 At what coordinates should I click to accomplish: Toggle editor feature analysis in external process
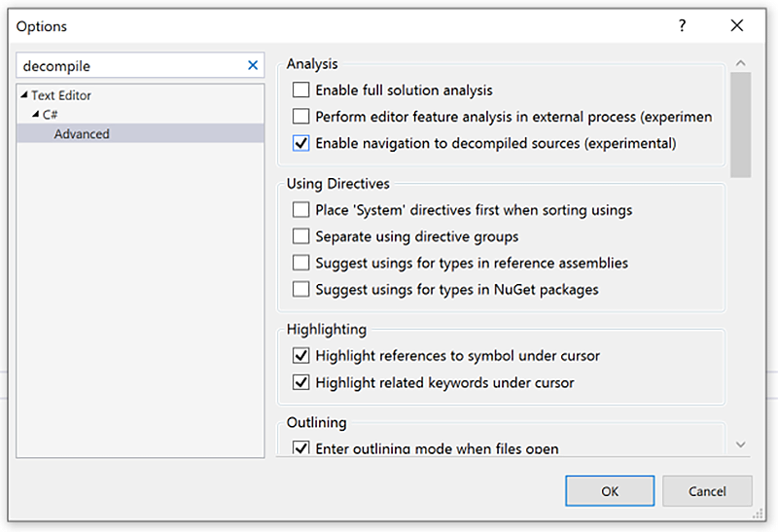(x=301, y=117)
